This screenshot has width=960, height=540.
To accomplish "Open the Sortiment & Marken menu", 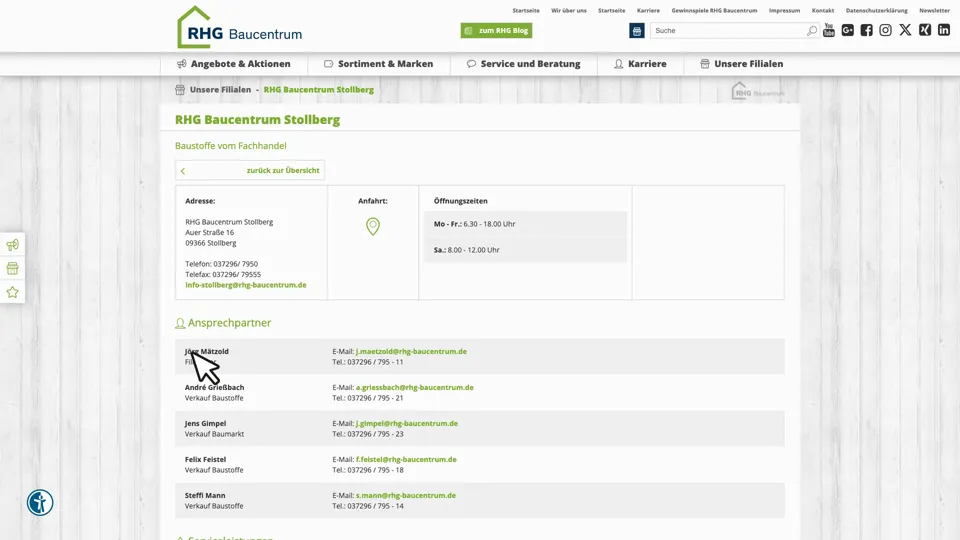I will click(378, 64).
